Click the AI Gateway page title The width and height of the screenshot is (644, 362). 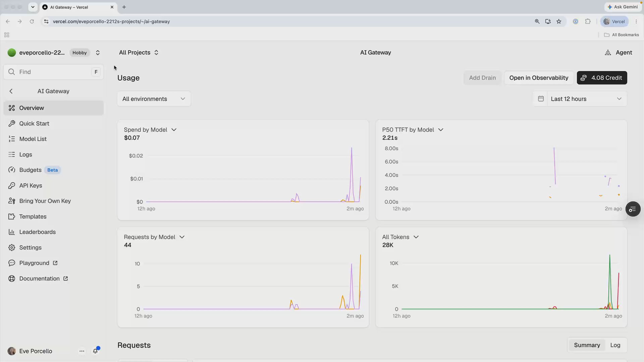(x=376, y=53)
